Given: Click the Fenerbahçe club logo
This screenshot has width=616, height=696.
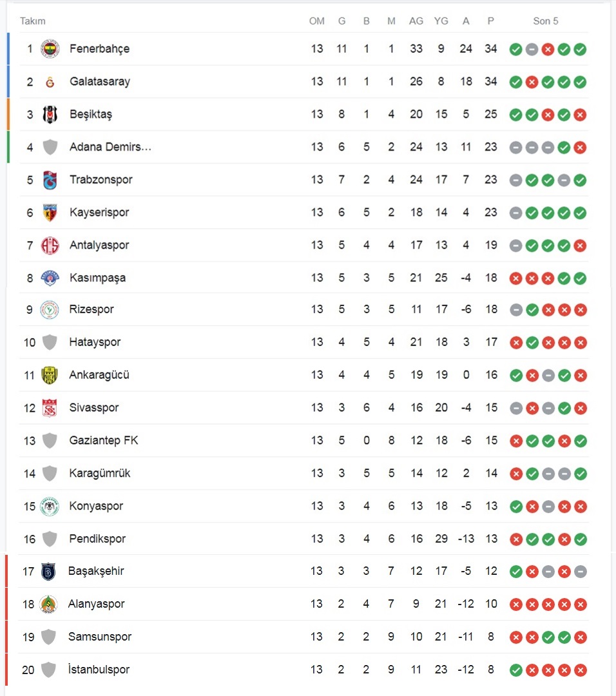Looking at the screenshot, I should (x=50, y=49).
